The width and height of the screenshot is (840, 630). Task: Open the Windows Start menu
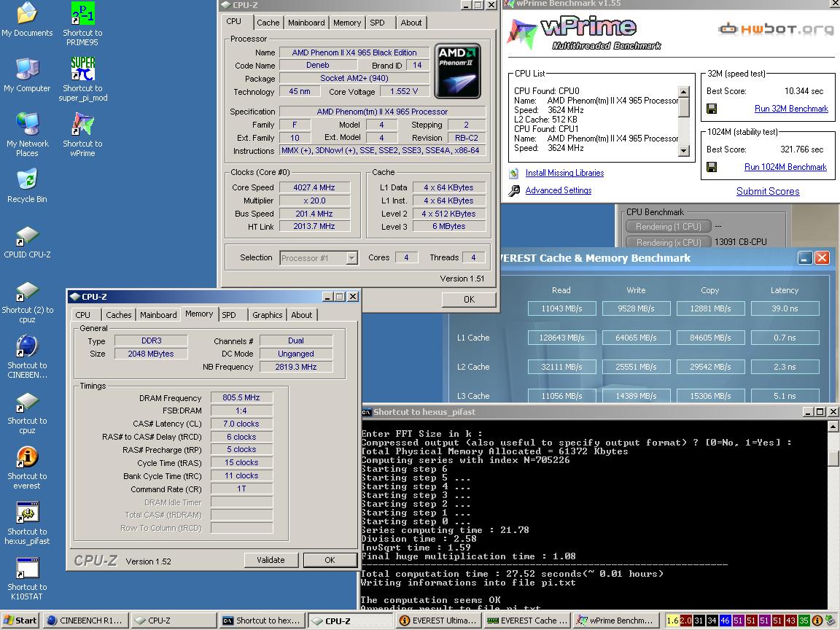coord(20,621)
